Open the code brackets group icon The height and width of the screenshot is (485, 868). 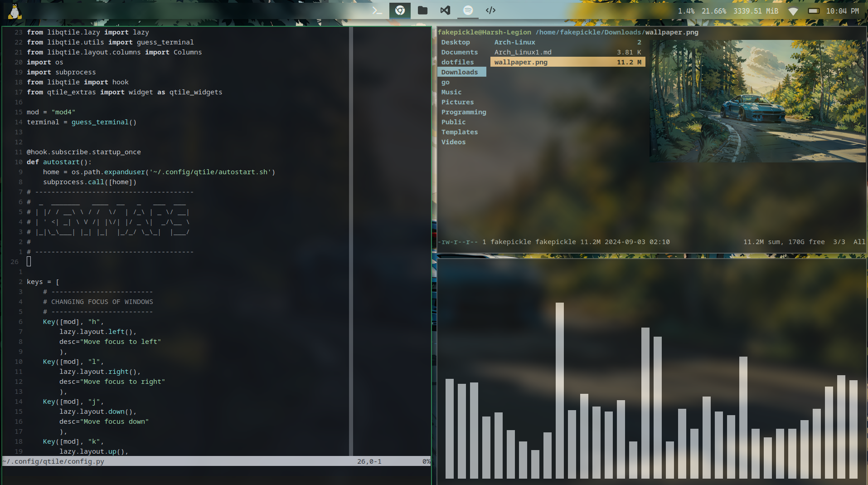(x=490, y=10)
